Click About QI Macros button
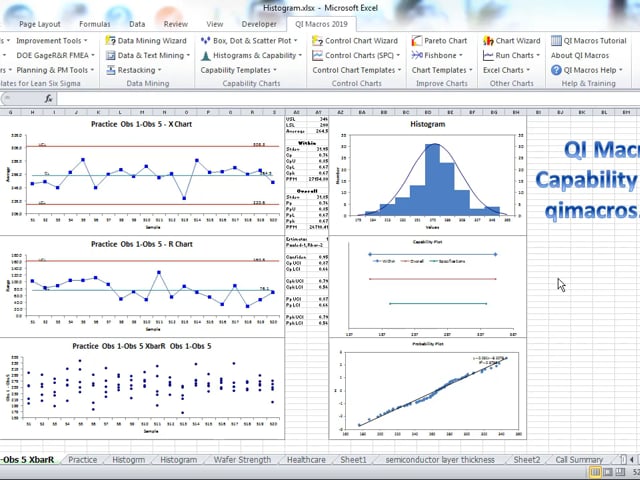The height and width of the screenshot is (480, 640). tap(580, 55)
